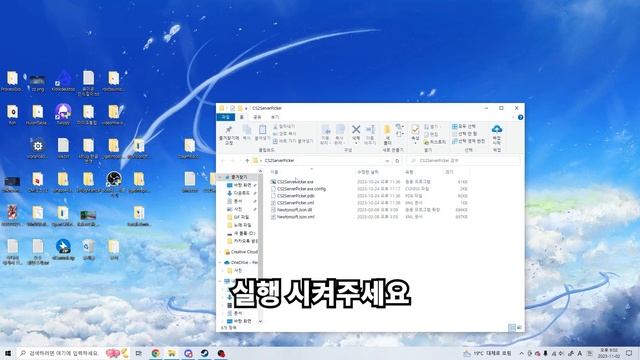
Task: Open Steam from the taskbar
Action: (x=204, y=353)
